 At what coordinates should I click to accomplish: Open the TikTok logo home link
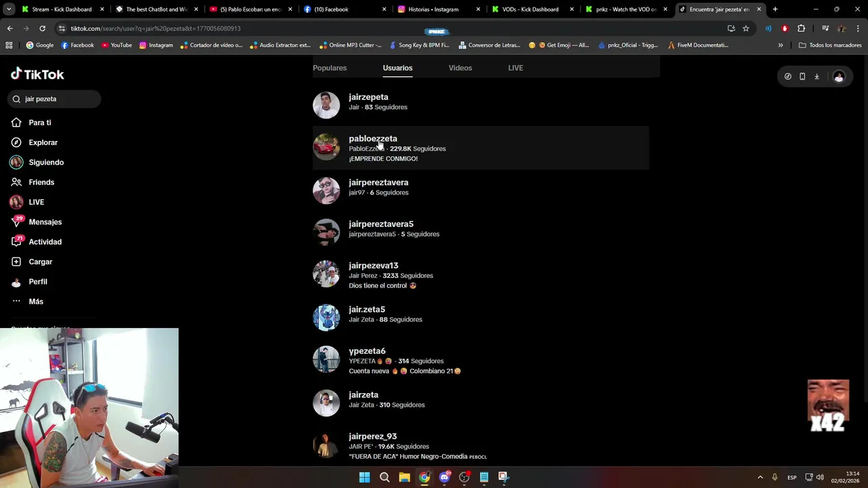[37, 74]
